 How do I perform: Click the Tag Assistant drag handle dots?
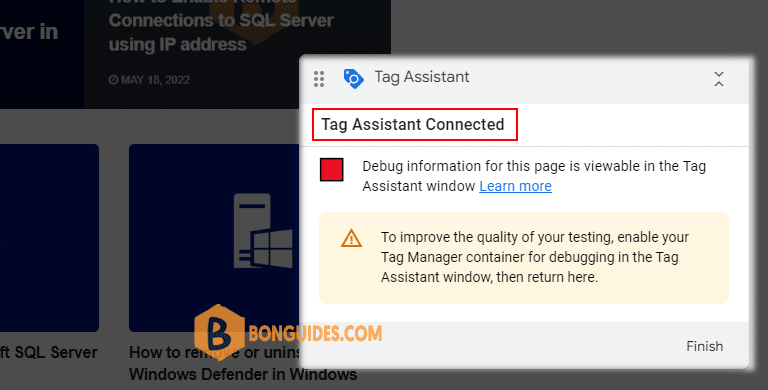pyautogui.click(x=319, y=79)
